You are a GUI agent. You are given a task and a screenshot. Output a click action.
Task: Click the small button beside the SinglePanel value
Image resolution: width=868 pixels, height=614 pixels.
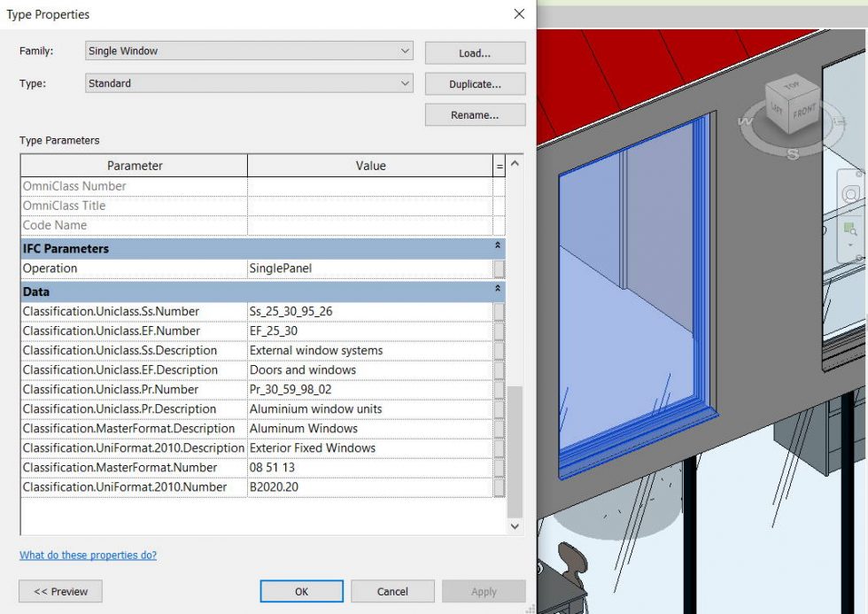click(500, 268)
